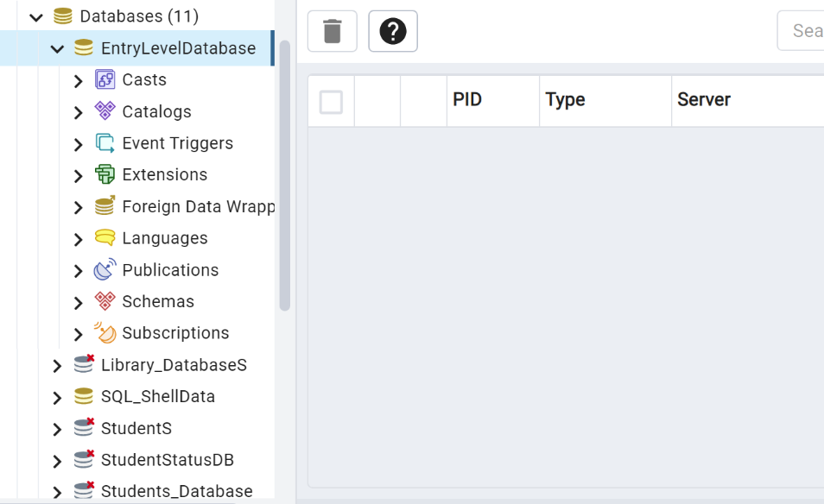
Task: Click the Extensions node icon
Action: click(105, 175)
